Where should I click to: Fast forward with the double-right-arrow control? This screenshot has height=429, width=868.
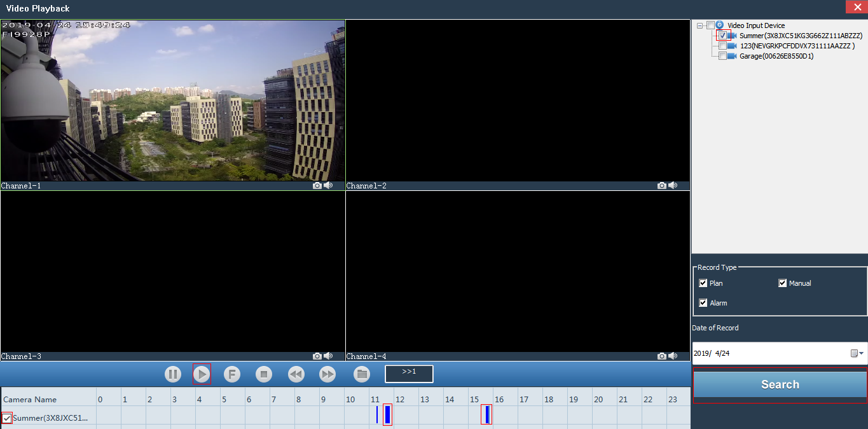[327, 374]
